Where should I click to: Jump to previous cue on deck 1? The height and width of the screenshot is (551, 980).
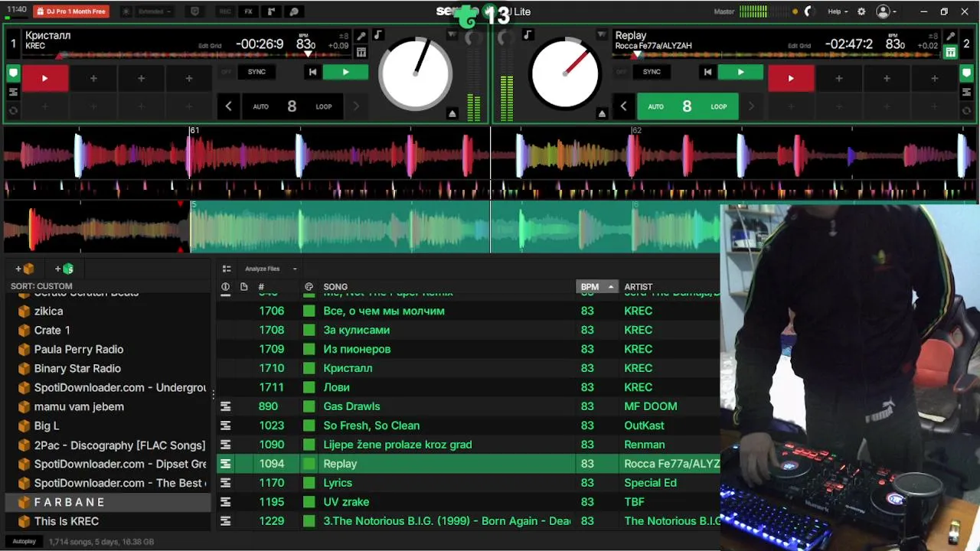tap(312, 72)
